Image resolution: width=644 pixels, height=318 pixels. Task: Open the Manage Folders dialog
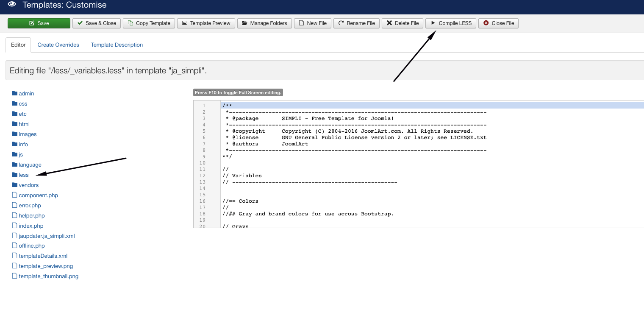264,23
